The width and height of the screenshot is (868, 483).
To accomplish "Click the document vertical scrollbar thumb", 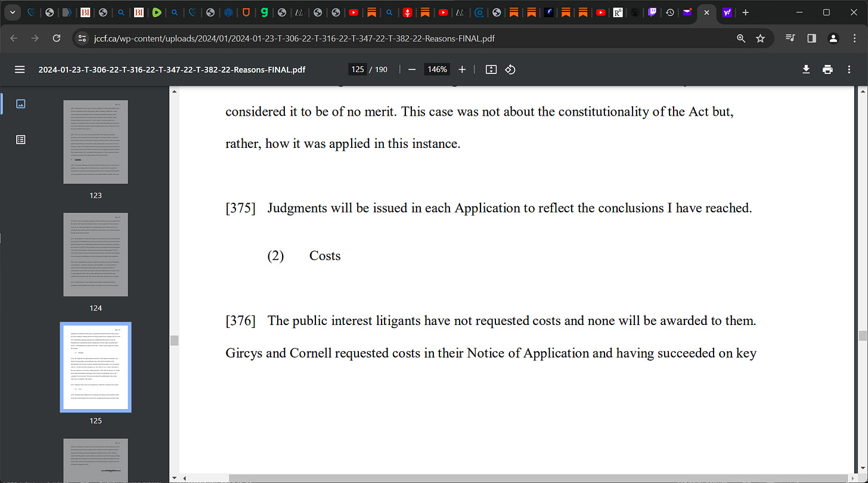I will pos(863,336).
